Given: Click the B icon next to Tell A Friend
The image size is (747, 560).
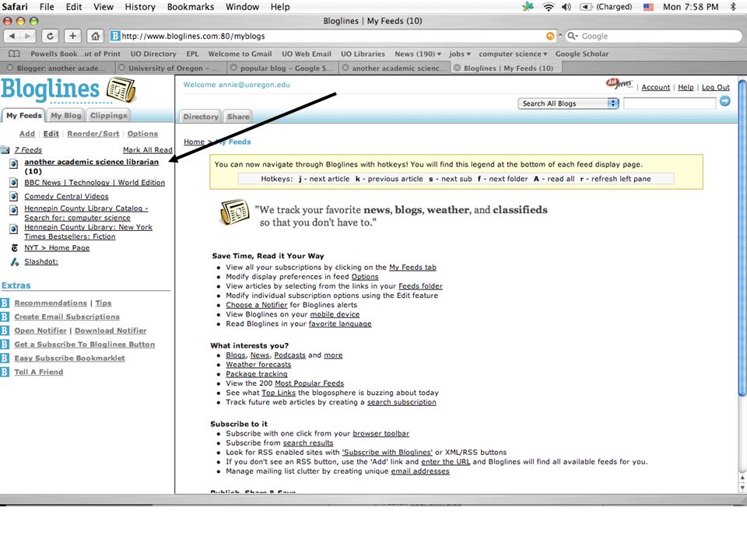Looking at the screenshot, I should (5, 372).
